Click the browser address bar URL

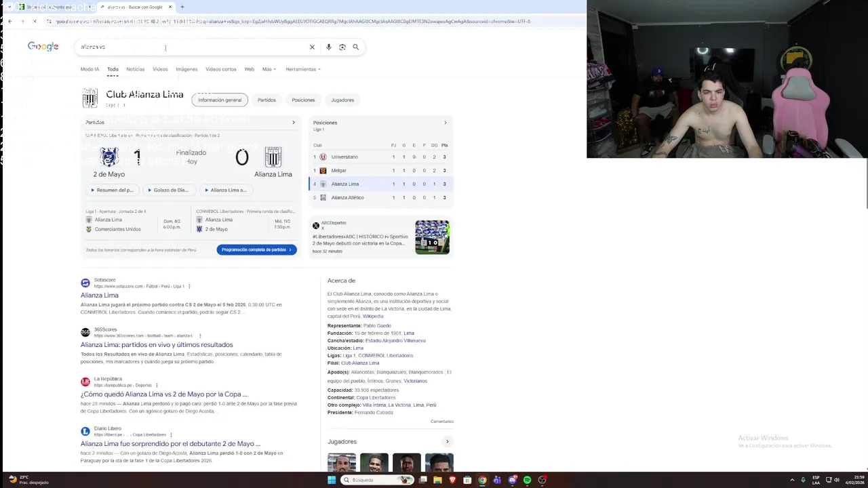[292, 21]
